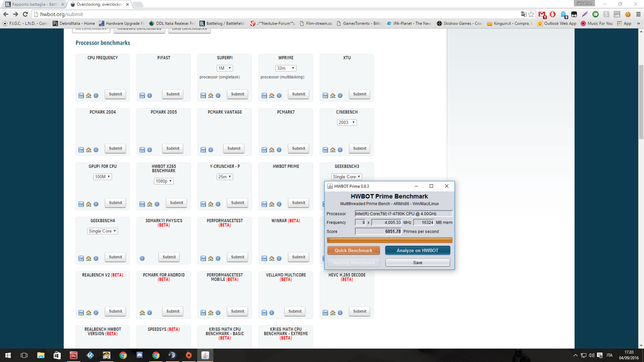Click the save icon under CPU FREQUENCY
The height and width of the screenshot is (362, 644).
81,96
